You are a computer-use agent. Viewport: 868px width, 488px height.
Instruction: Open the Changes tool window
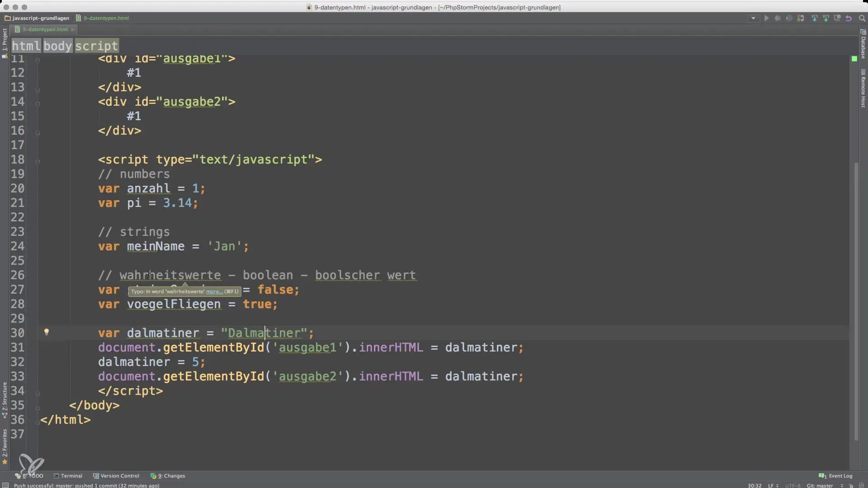click(x=168, y=476)
